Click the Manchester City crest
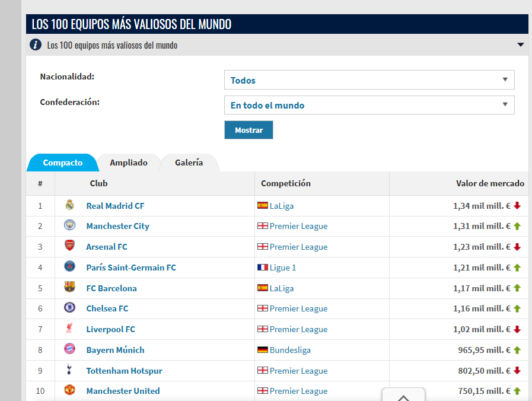This screenshot has height=401, width=532. tap(69, 225)
